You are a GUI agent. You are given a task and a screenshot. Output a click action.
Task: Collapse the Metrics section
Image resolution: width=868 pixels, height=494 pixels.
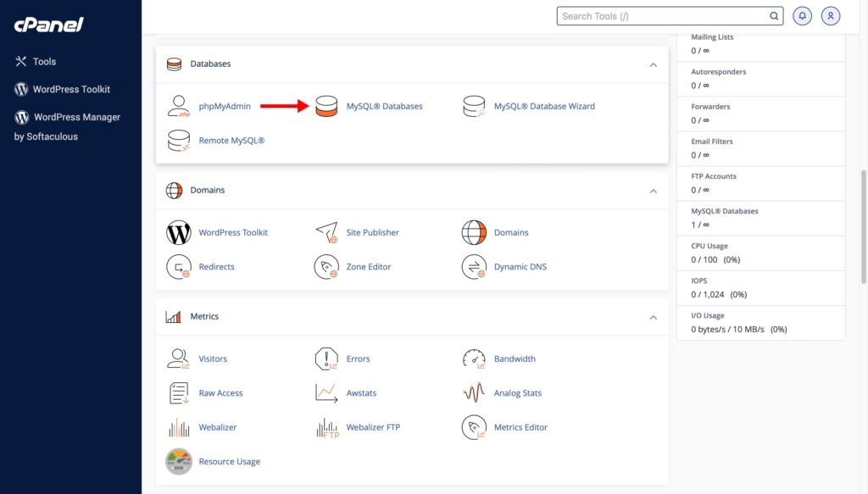[654, 317]
